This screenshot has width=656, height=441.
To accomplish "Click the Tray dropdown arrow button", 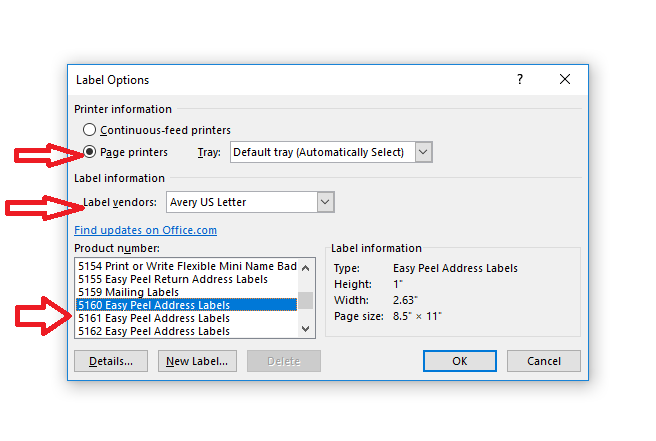I will click(x=423, y=152).
